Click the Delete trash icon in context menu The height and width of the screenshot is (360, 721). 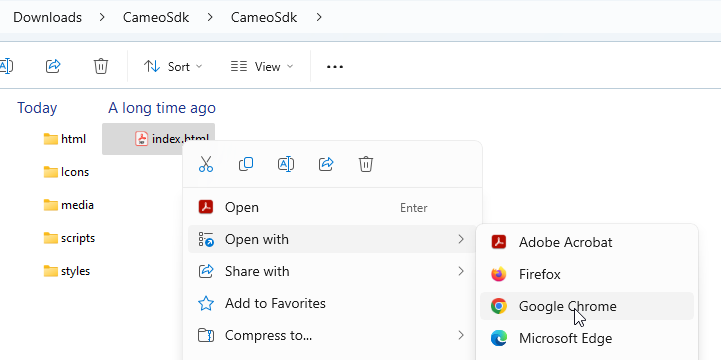click(366, 164)
